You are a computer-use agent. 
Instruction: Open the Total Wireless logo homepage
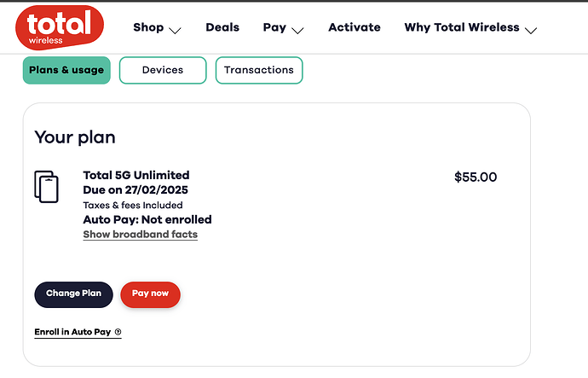(x=60, y=27)
